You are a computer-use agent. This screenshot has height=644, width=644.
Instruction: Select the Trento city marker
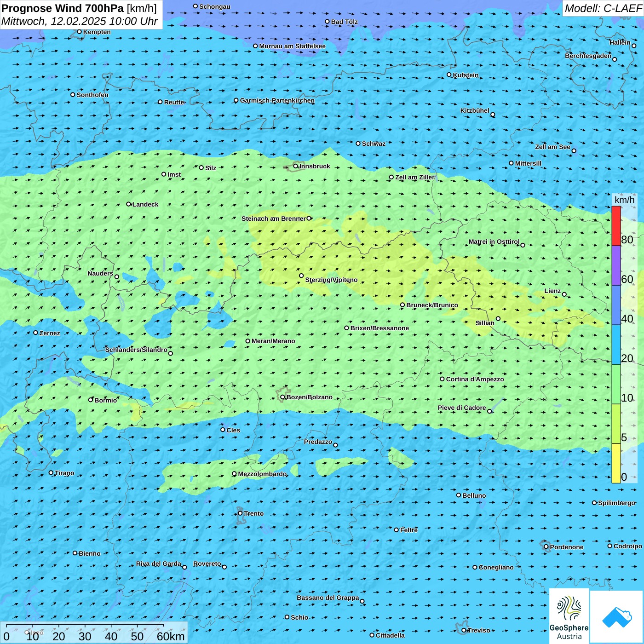pos(240,513)
